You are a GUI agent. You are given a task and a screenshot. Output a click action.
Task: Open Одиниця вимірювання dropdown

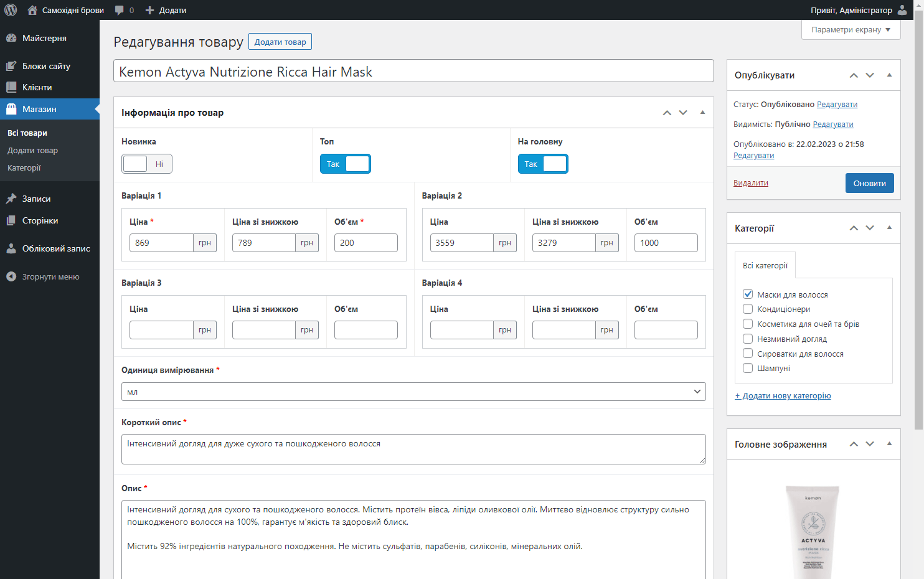point(413,392)
